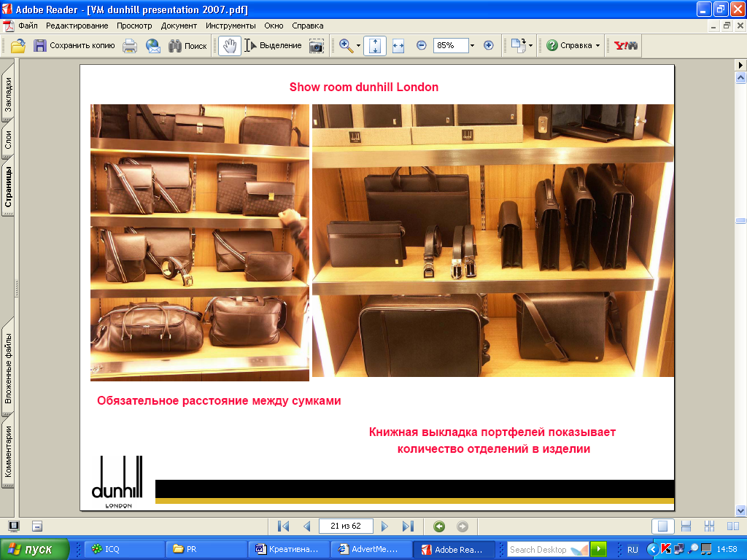The image size is (747, 560).
Task: Open the Документ menu
Action: [x=179, y=26]
